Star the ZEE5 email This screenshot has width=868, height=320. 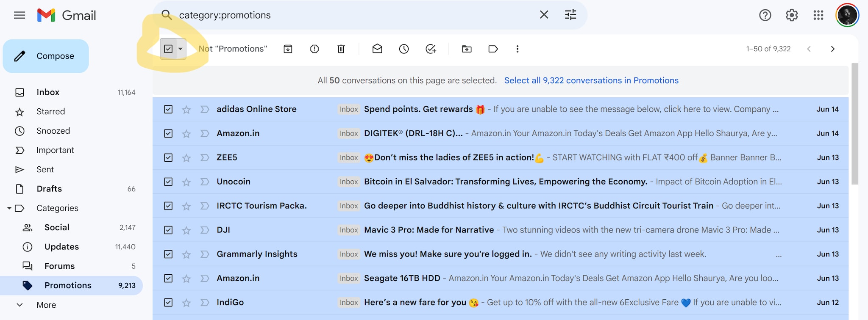186,158
